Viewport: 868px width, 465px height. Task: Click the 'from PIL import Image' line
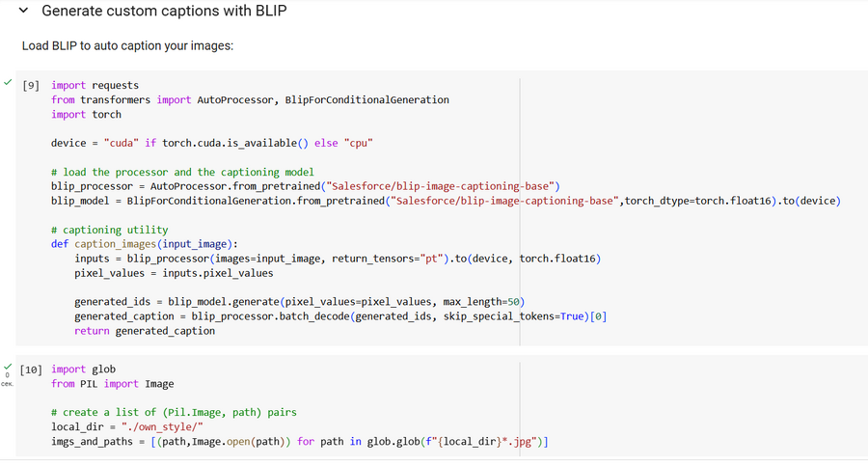point(112,384)
